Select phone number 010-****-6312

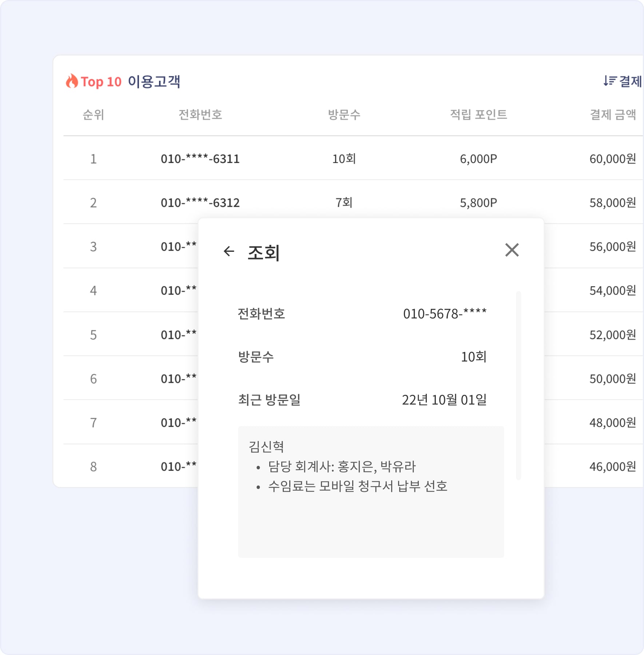(x=200, y=203)
